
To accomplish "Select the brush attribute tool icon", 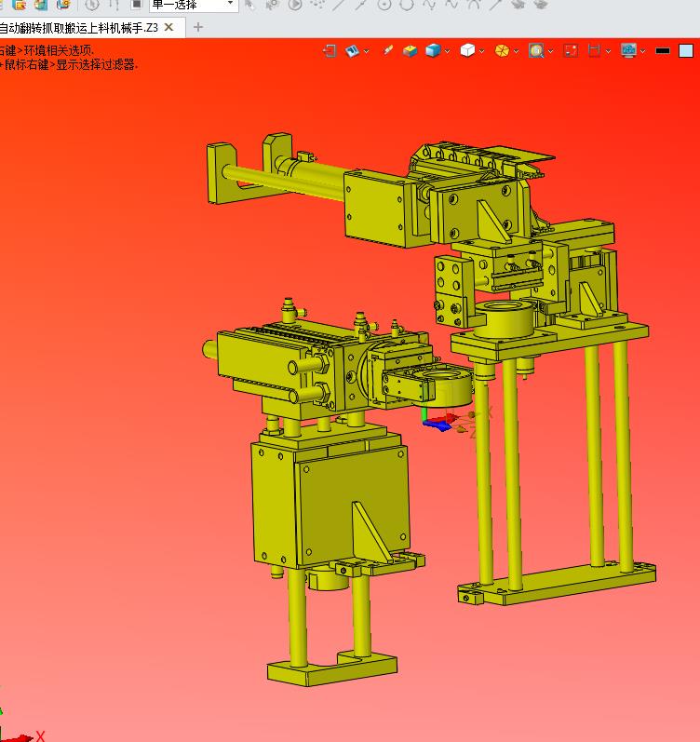I will (388, 50).
